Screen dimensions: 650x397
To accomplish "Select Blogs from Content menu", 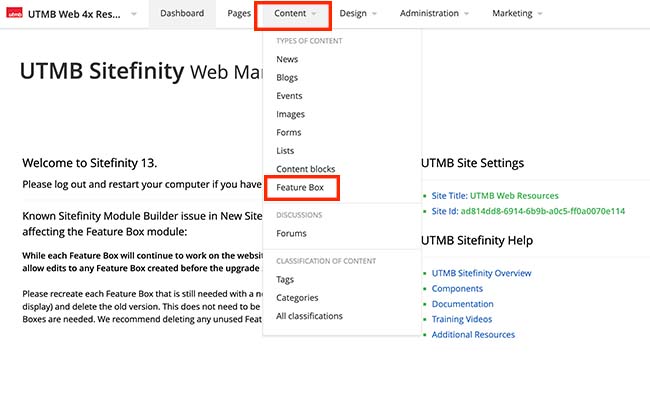I will point(287,77).
